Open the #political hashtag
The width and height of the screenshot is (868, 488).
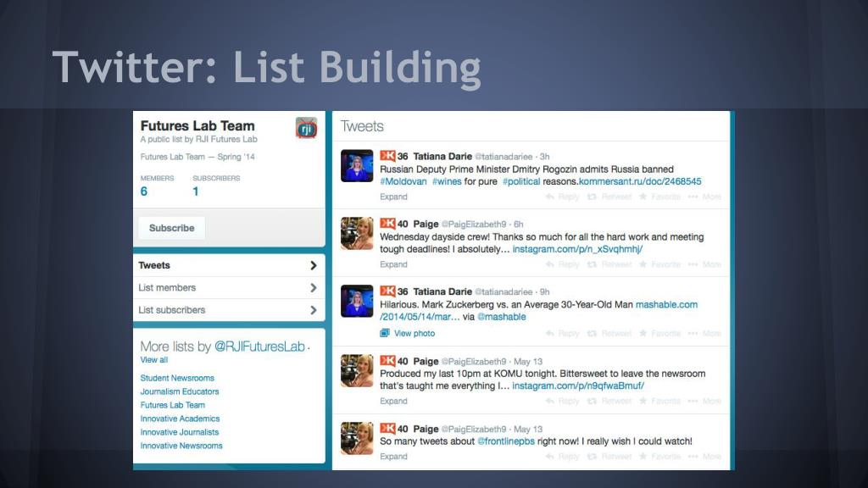[x=521, y=181]
